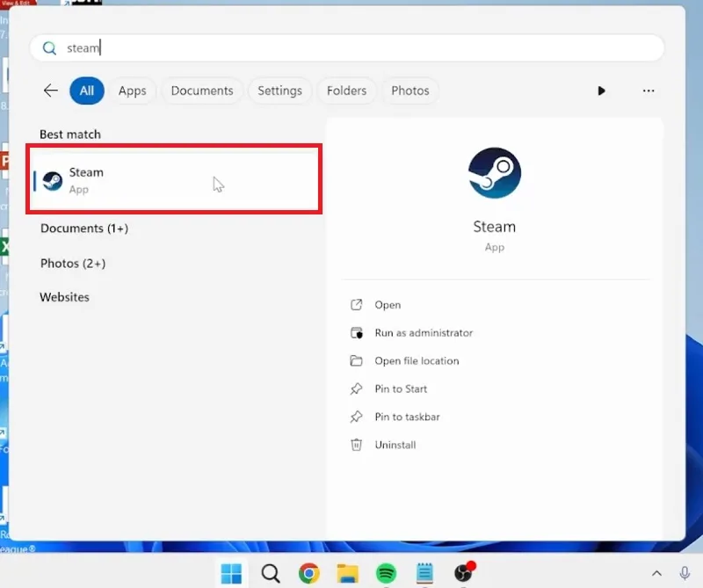
Task: Click the large Steam logo in preview pane
Action: point(495,172)
